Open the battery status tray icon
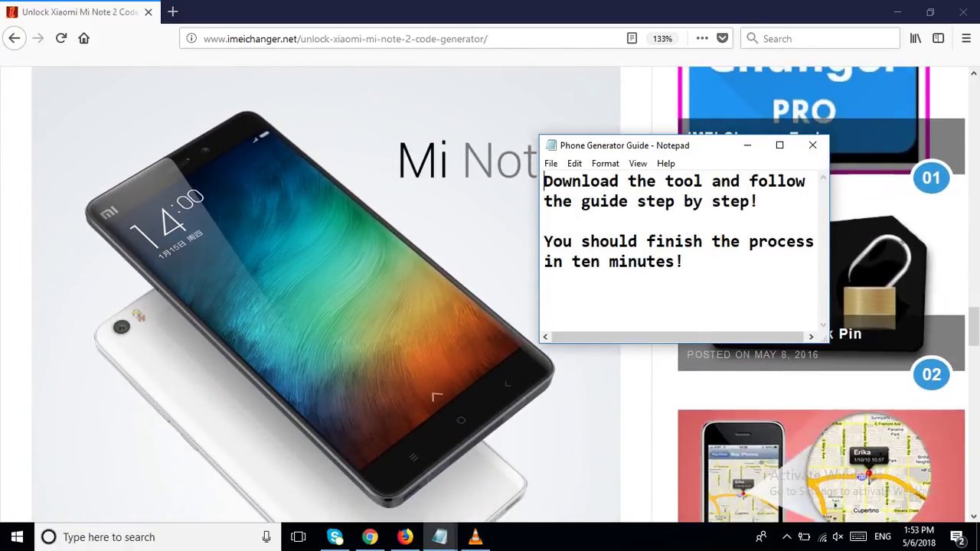Viewport: 980px width, 551px height. 804,537
